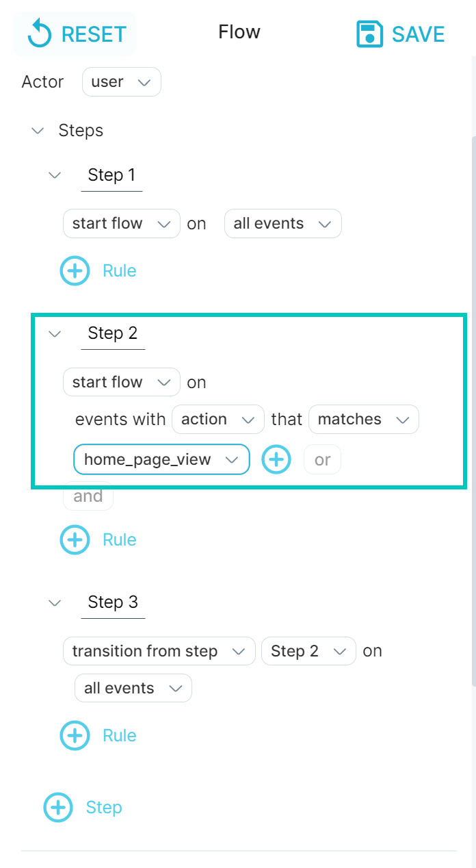Open the action property dropdown

pyautogui.click(x=218, y=419)
